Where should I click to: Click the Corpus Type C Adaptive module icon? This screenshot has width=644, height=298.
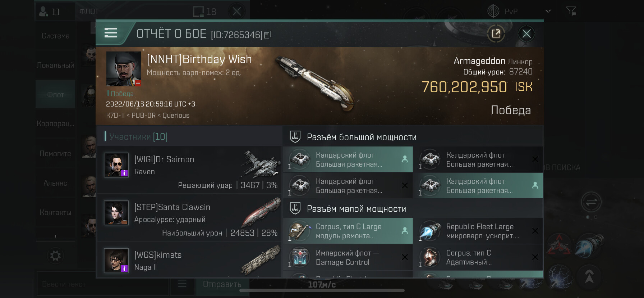tap(430, 257)
